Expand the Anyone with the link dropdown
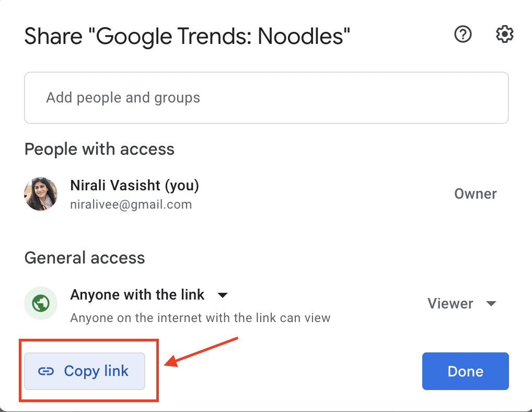The image size is (532, 412). [149, 294]
